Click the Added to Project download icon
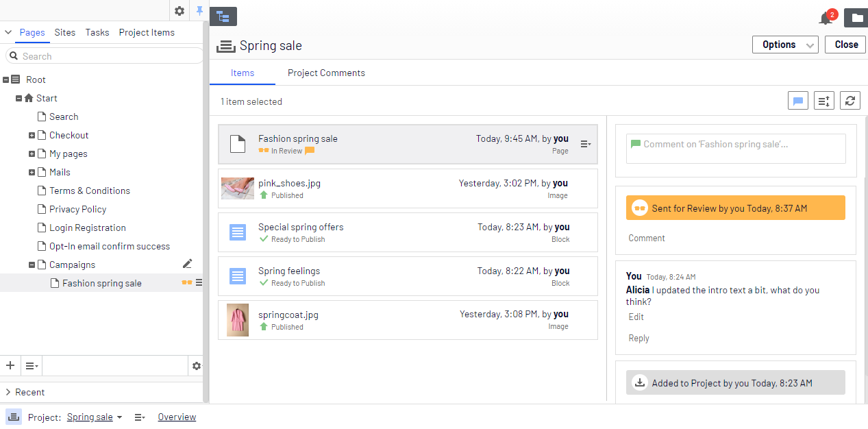 (640, 382)
